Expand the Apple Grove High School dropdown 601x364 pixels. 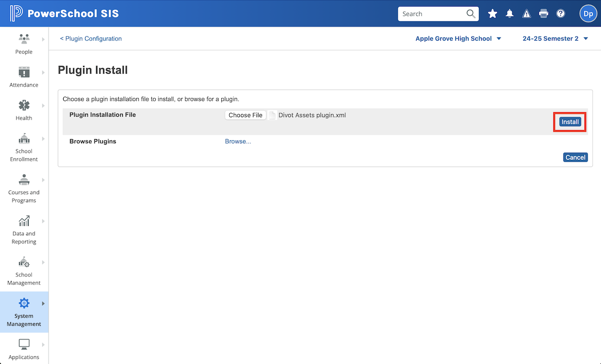click(x=458, y=39)
